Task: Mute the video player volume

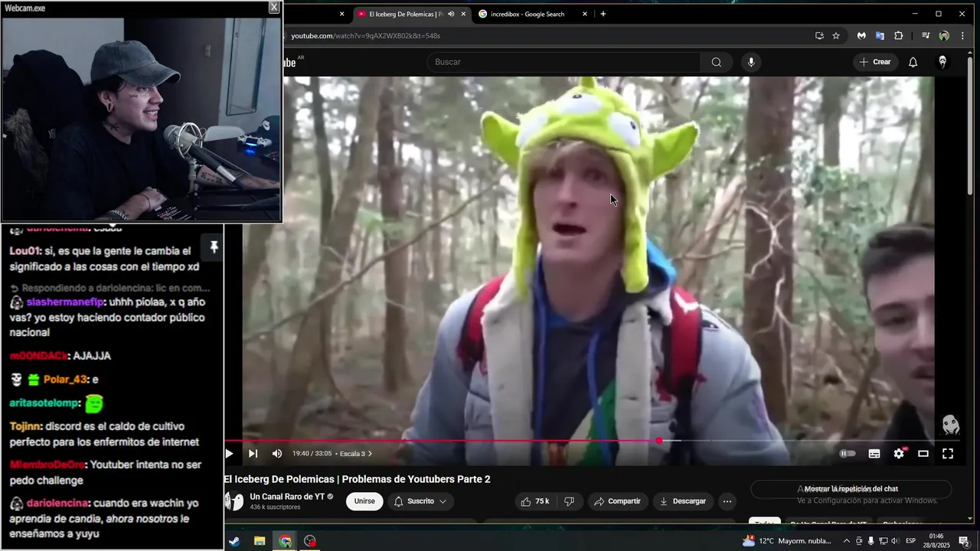Action: pyautogui.click(x=277, y=454)
